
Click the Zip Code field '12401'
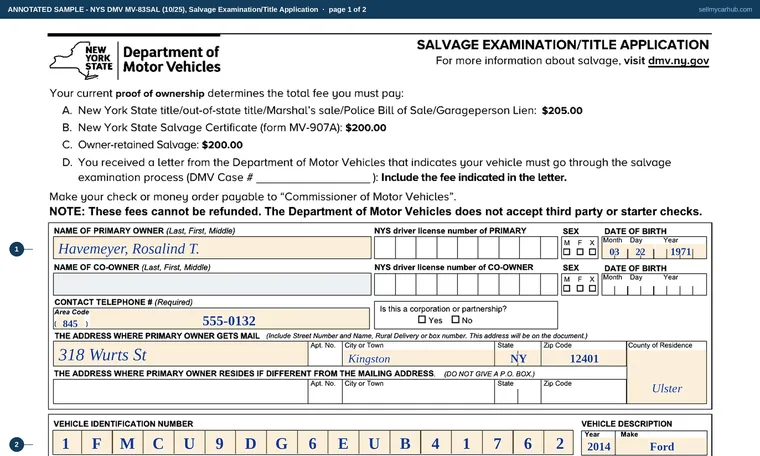[x=584, y=354]
